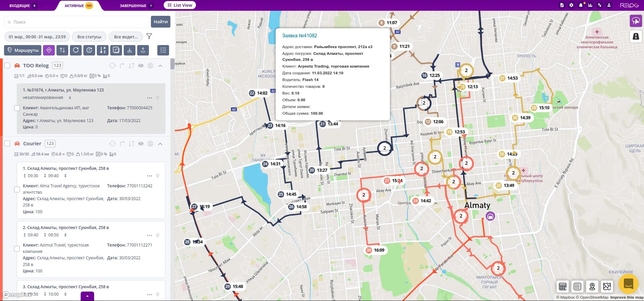This screenshot has height=301, width=644.
Task: Select the Courier route checkbox
Action: pos(7,143)
